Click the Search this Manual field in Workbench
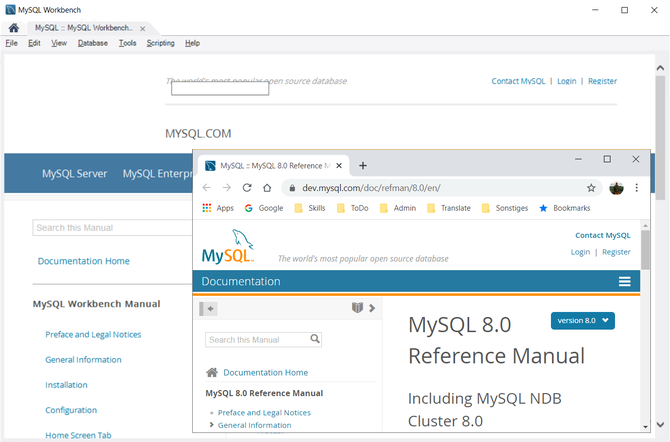 112,228
